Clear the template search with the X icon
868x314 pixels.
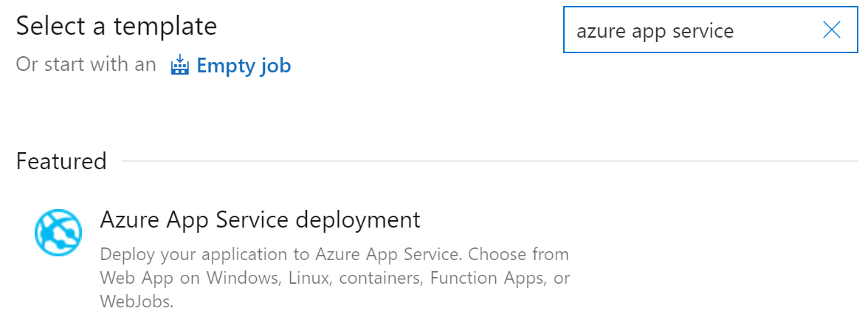click(831, 30)
